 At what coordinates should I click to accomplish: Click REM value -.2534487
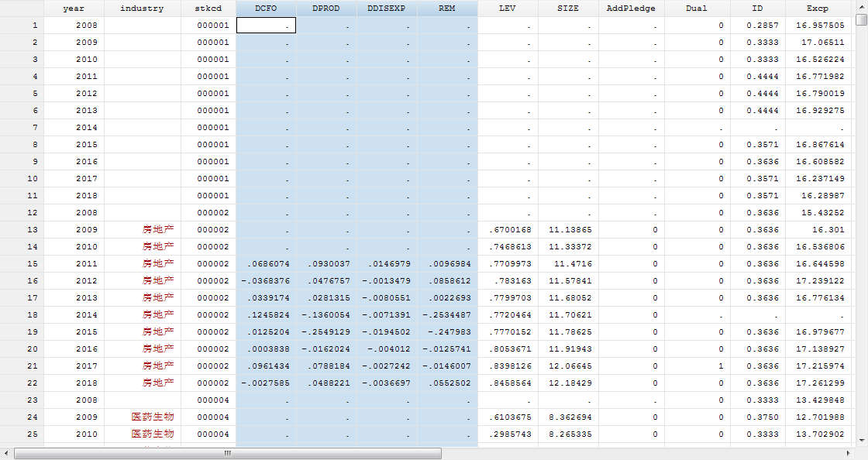pyautogui.click(x=446, y=314)
